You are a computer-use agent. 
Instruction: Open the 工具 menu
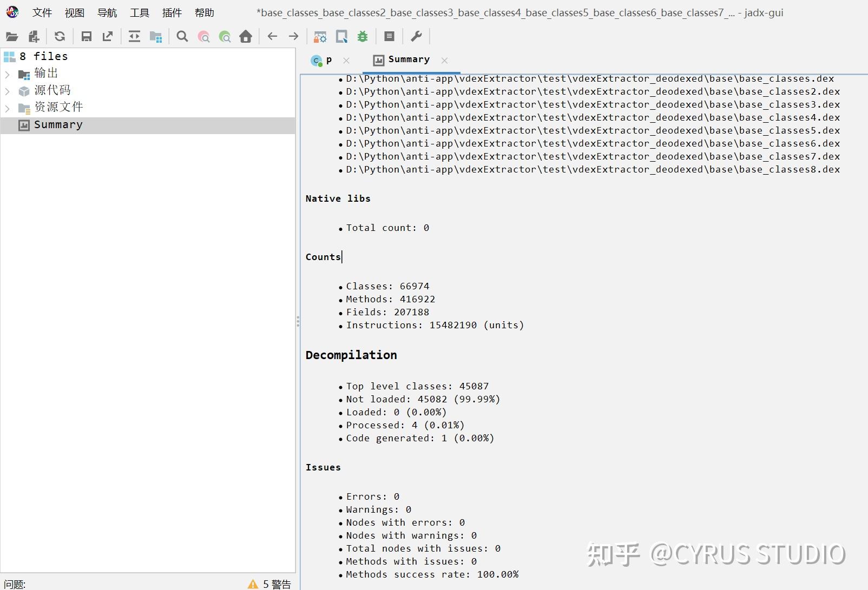[x=140, y=12]
